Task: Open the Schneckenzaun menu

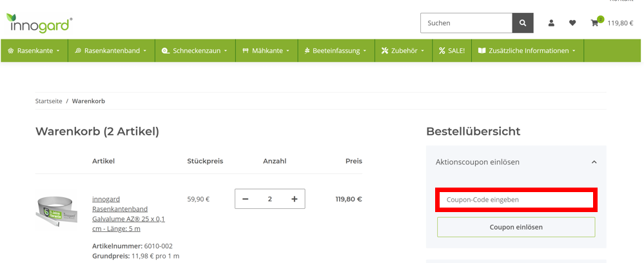Action: (x=195, y=51)
